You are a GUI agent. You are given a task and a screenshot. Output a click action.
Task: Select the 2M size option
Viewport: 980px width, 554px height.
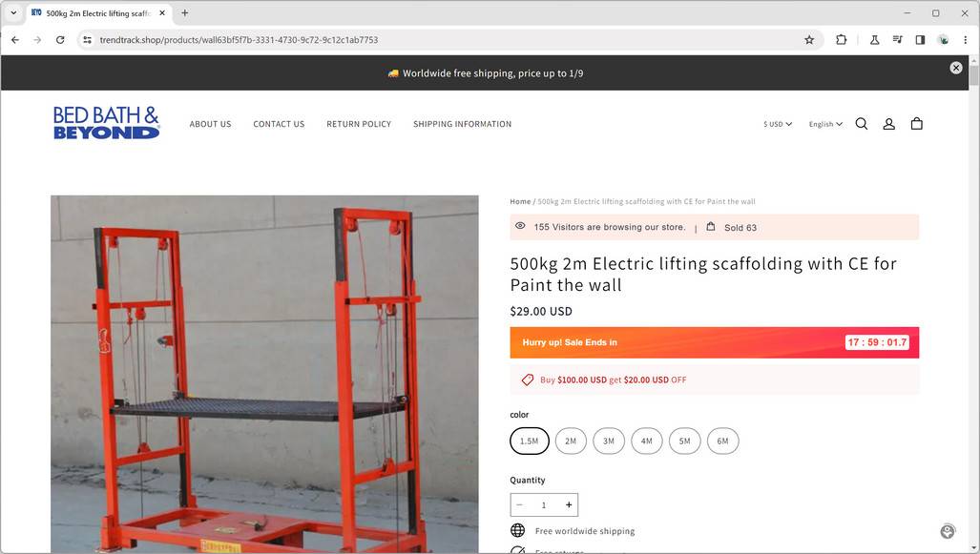point(571,441)
